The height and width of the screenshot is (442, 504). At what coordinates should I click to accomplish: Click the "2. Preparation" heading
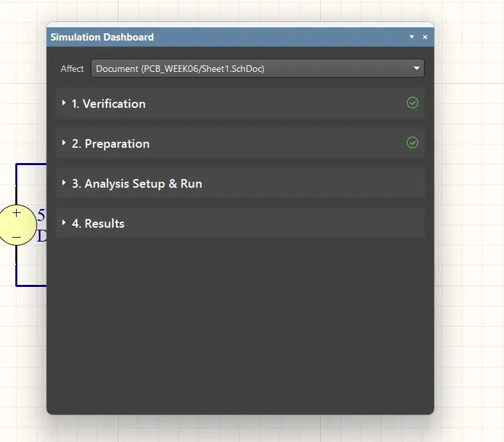click(111, 144)
